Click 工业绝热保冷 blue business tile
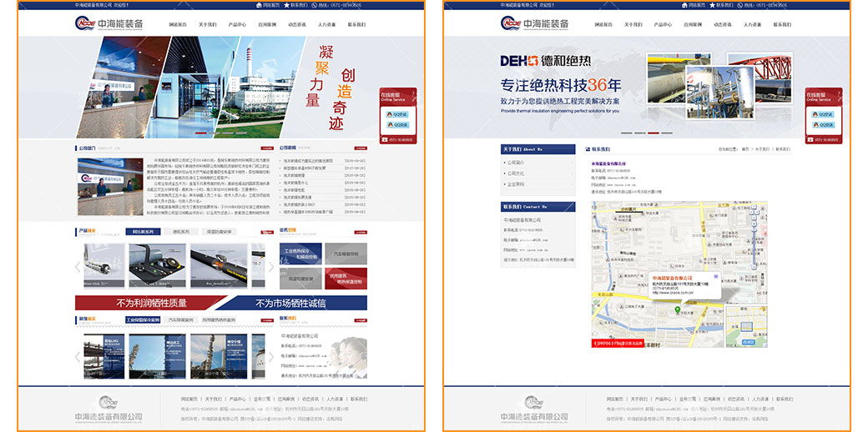 301,253
